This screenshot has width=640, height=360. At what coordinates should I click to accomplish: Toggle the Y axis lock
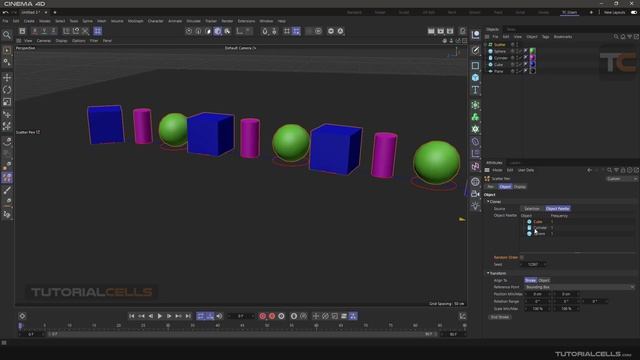pos(44,31)
